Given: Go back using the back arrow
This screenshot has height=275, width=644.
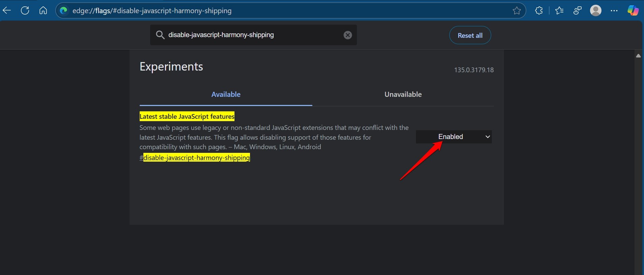Looking at the screenshot, I should (7, 10).
